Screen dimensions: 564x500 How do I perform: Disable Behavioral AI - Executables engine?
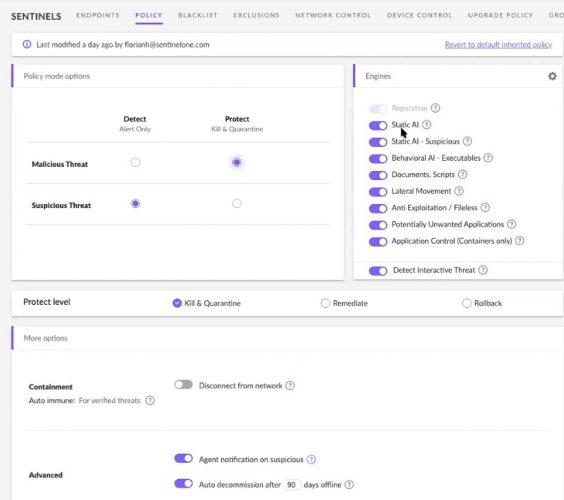click(378, 158)
